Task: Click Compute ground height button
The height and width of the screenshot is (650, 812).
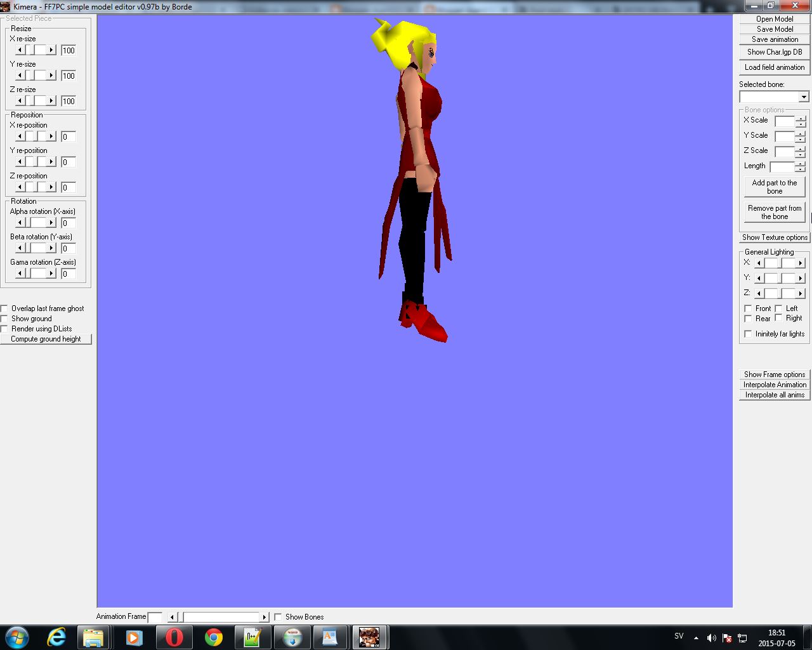Action: pos(46,339)
